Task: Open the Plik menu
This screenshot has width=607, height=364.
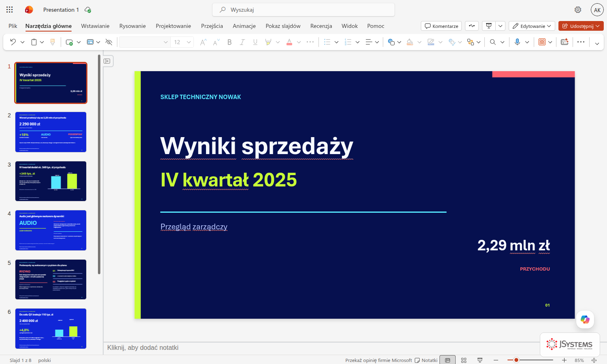Action: click(x=13, y=26)
